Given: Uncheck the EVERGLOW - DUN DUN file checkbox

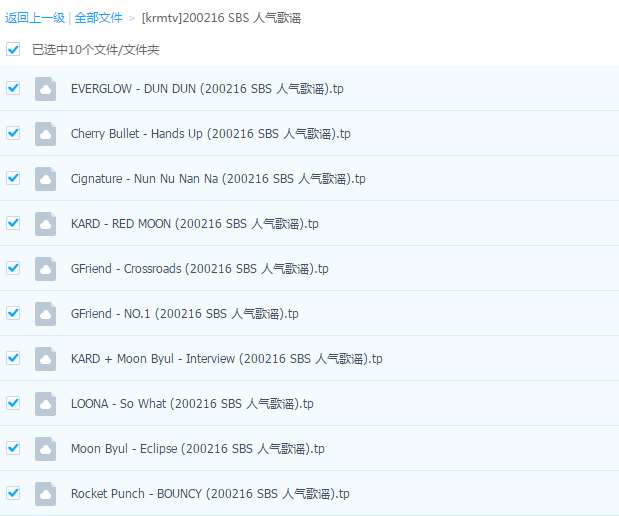Looking at the screenshot, I should (13, 88).
